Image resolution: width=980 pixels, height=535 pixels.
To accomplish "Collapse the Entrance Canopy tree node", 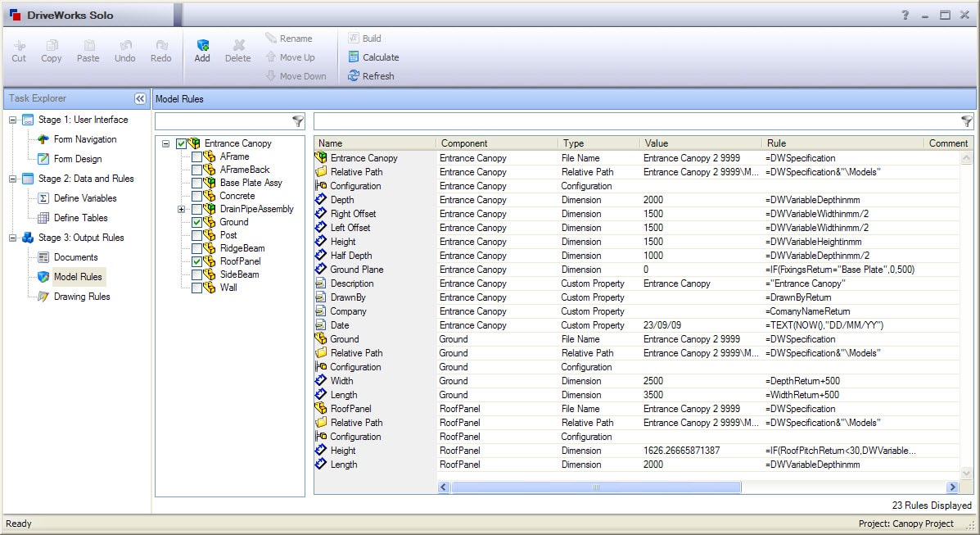I will [165, 143].
